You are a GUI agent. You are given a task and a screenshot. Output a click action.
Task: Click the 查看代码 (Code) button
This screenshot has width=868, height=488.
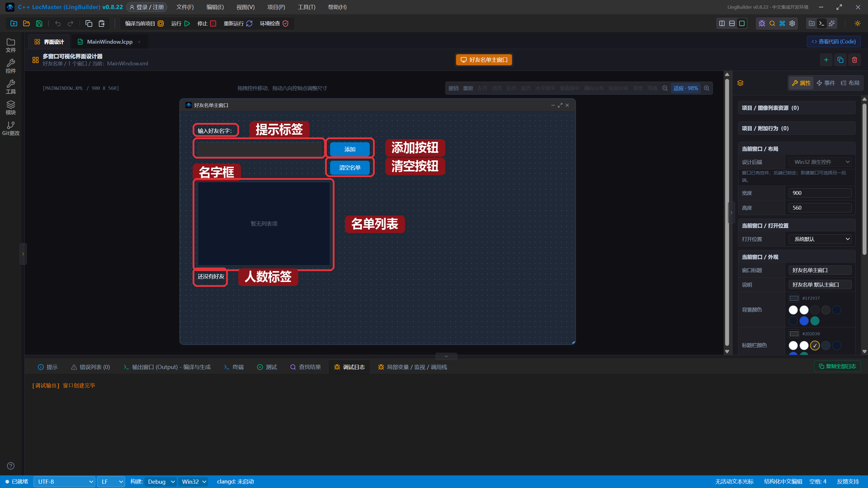click(x=834, y=42)
